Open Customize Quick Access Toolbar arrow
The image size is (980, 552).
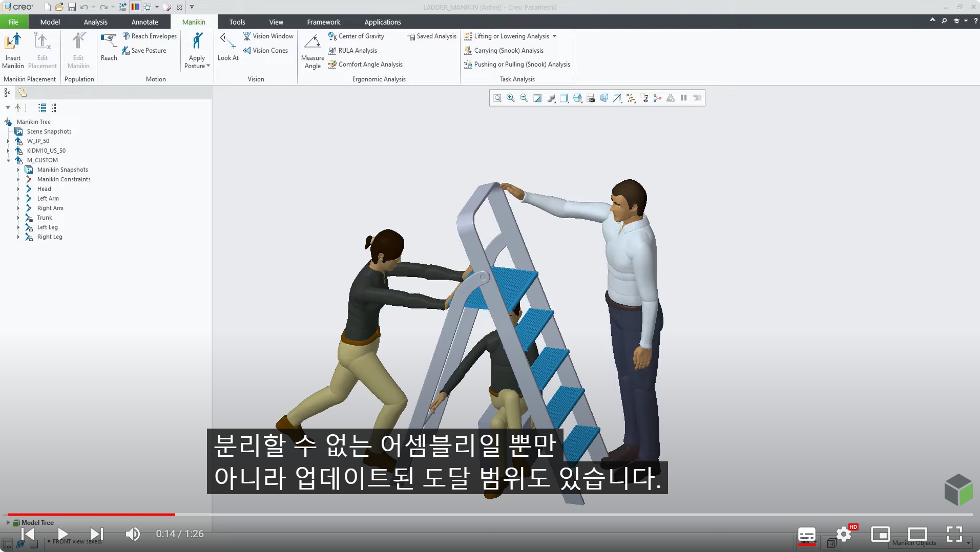coord(192,7)
